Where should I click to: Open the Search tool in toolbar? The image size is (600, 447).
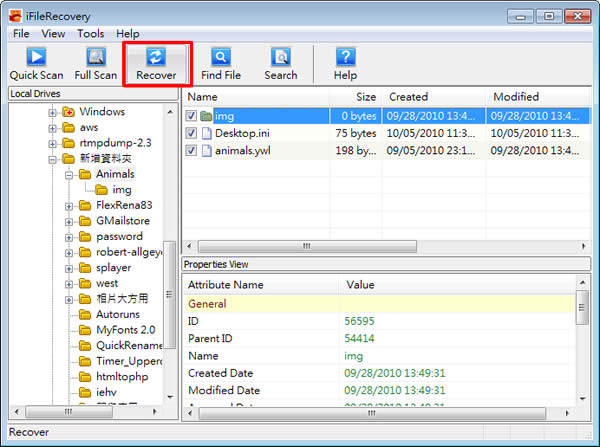click(280, 64)
